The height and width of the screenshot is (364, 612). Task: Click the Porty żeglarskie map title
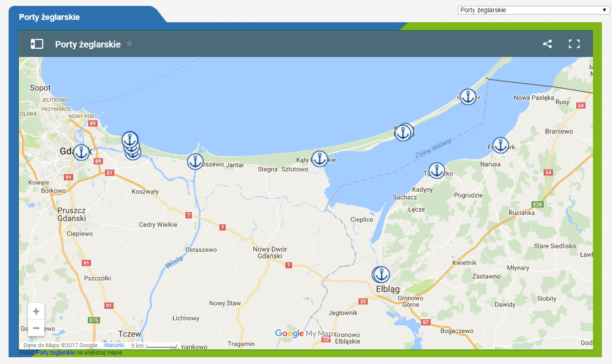pos(88,44)
